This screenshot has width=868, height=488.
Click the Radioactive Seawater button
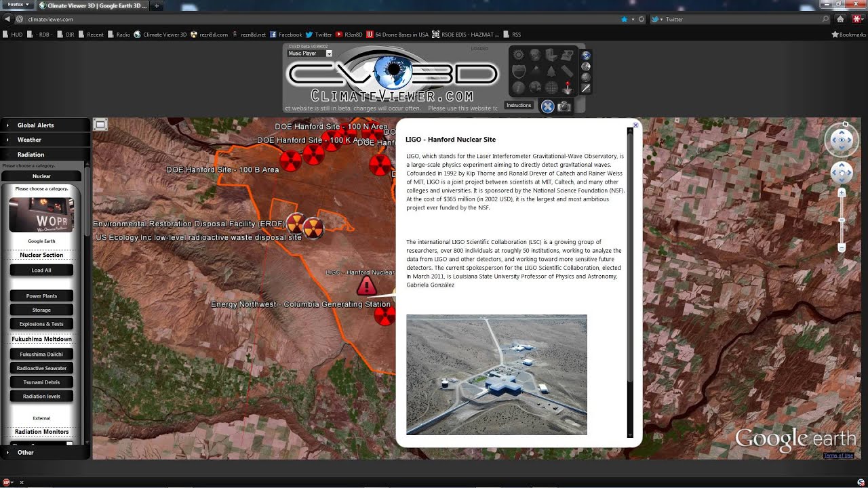coord(41,368)
